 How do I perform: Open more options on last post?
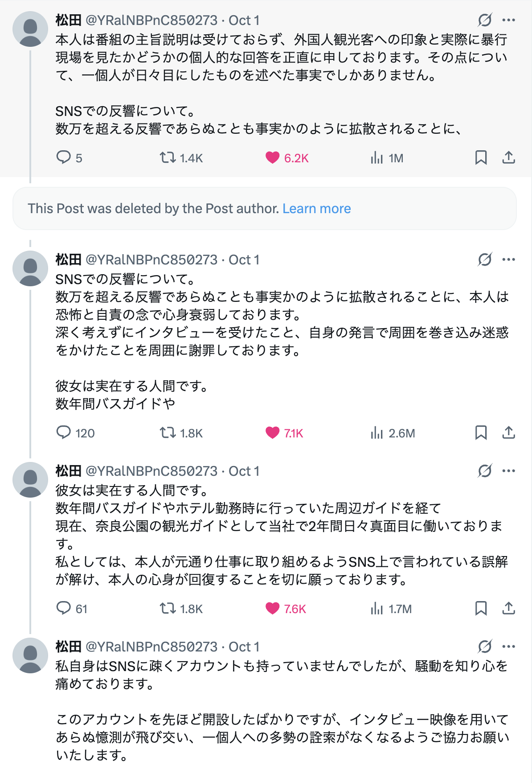click(x=508, y=647)
